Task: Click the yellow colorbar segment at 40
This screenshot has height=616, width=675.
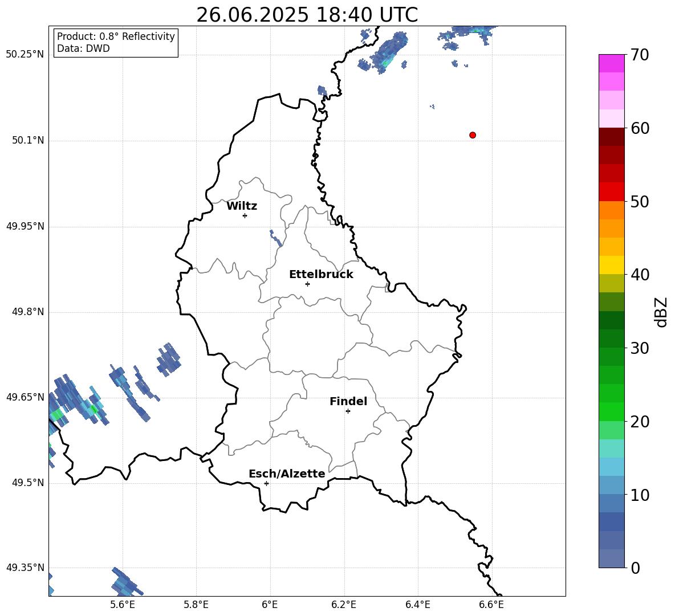Action: point(611,265)
